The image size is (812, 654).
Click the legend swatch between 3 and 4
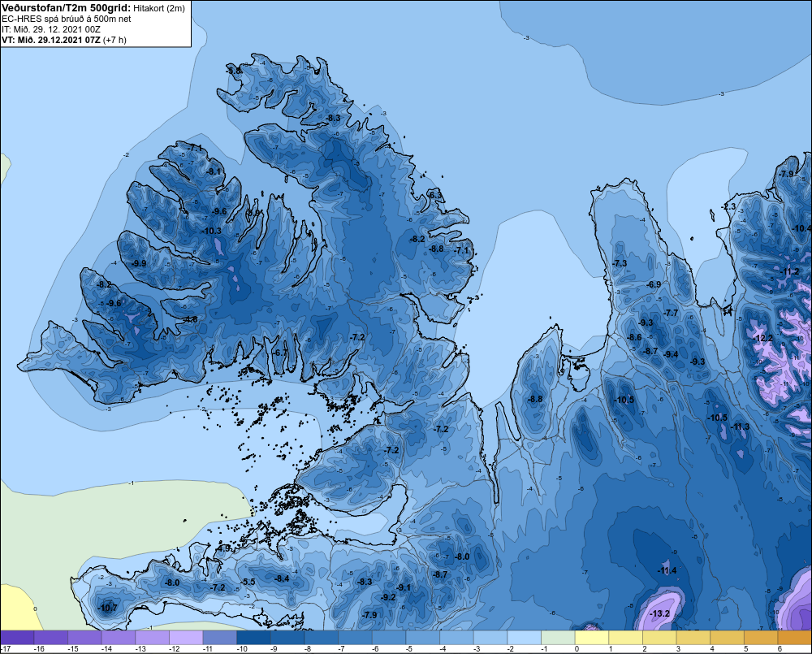693,638
